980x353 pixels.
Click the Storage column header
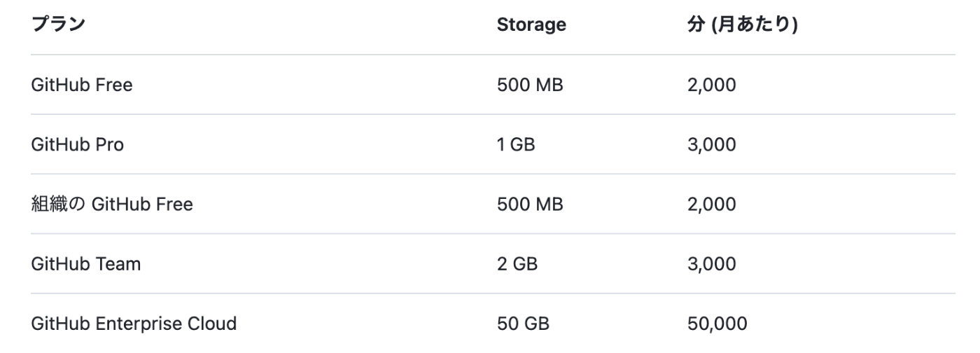coord(531,25)
